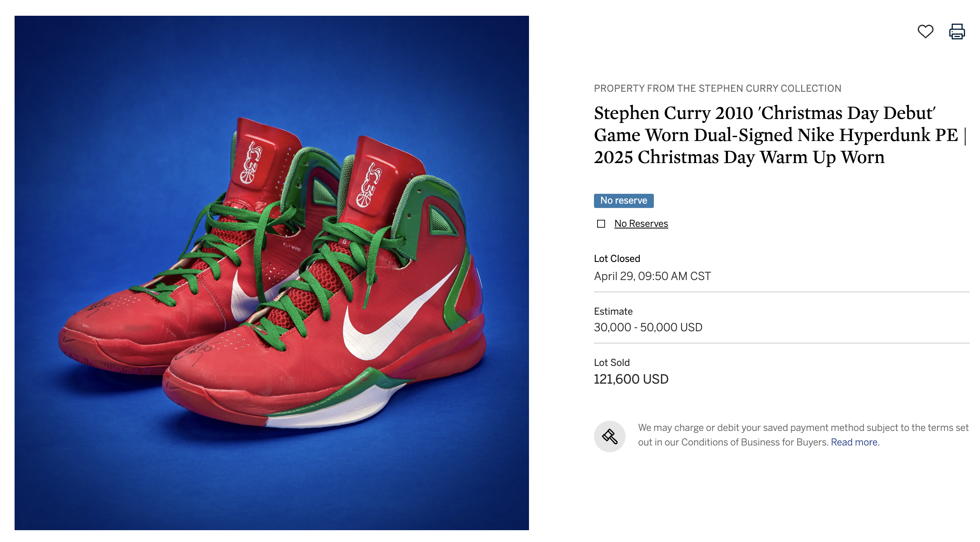The image size is (980, 542).
Task: Click the Estimate label
Action: coord(613,311)
